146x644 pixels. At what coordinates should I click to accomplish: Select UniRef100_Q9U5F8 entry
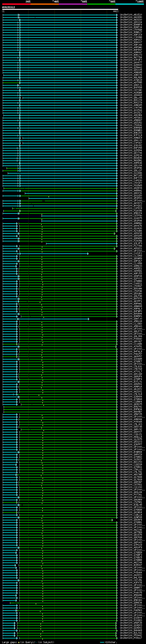pyautogui.click(x=131, y=520)
